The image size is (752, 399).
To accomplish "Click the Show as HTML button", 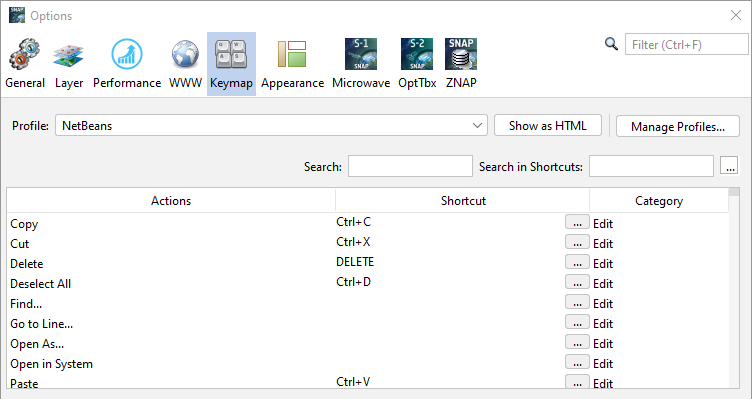I will pyautogui.click(x=548, y=126).
